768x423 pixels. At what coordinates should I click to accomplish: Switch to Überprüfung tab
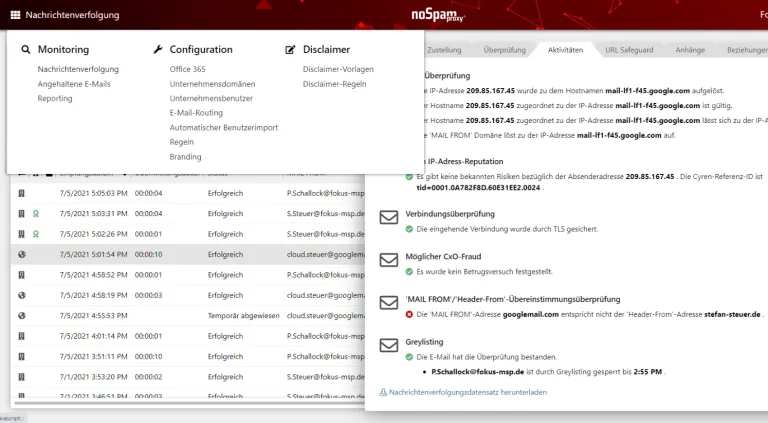tap(504, 50)
